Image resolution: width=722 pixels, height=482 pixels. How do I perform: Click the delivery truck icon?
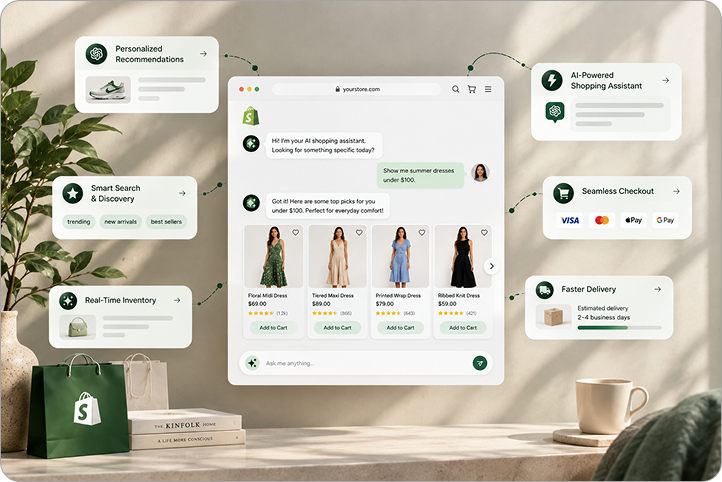545,290
